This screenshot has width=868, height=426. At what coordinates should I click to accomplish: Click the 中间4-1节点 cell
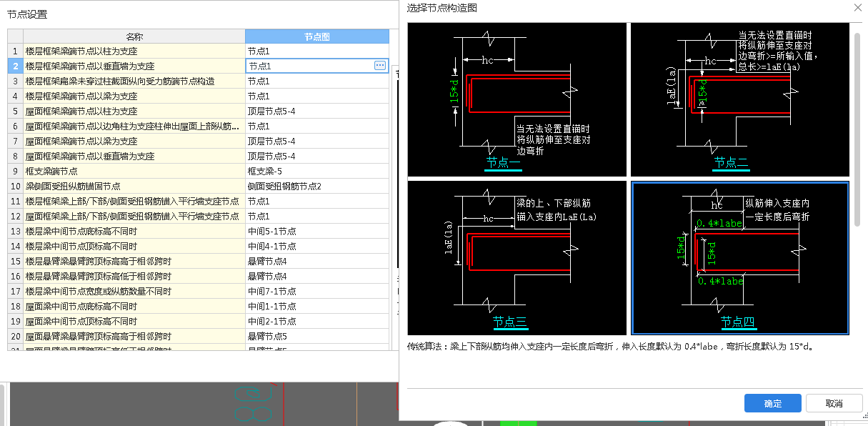(317, 247)
